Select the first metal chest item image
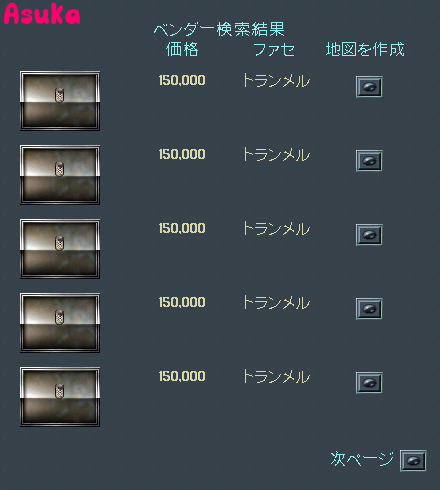The image size is (440, 490). click(x=60, y=101)
